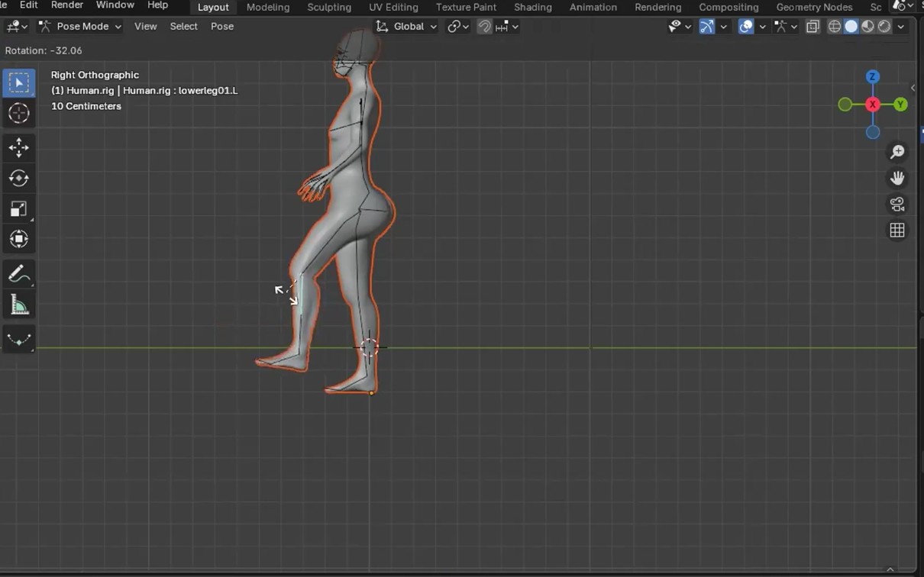
Task: Pick the Scale tool
Action: tap(19, 209)
